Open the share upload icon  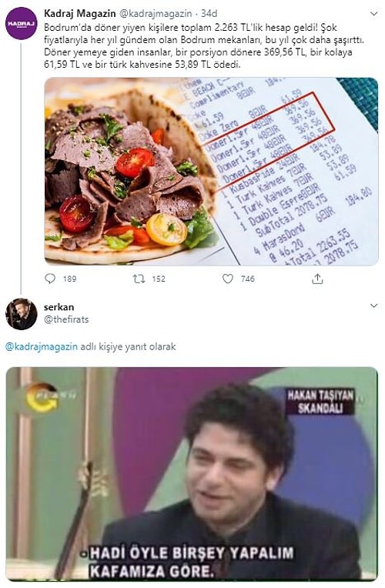[317, 279]
